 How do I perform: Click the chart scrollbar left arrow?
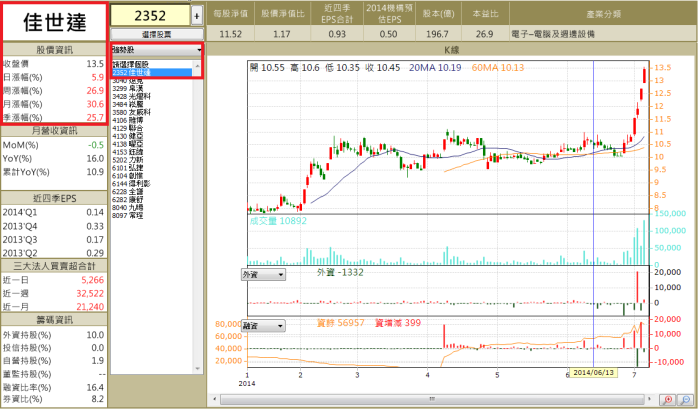tap(215, 399)
